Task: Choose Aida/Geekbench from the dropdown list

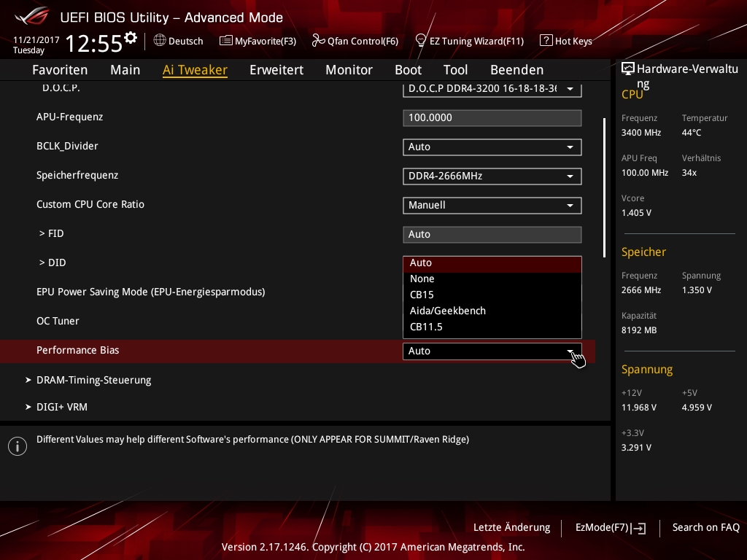Action: pos(492,311)
